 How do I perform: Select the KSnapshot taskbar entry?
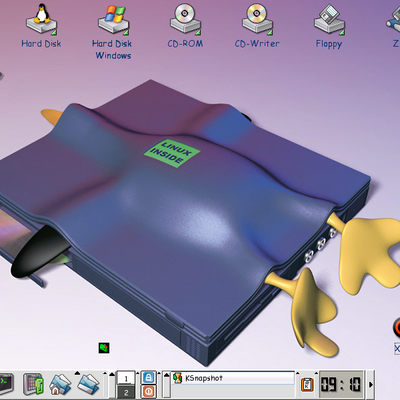[x=233, y=378]
